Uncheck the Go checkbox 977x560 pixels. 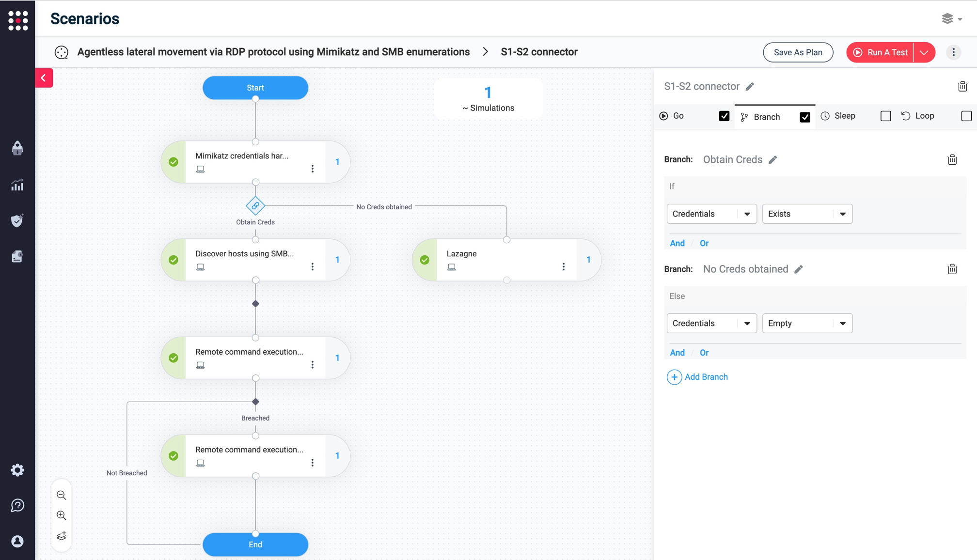[724, 116]
